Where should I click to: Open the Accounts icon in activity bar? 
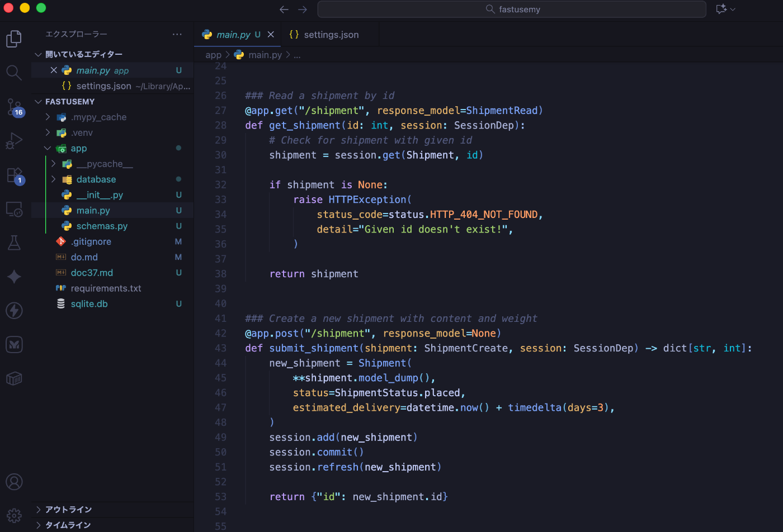point(14,482)
